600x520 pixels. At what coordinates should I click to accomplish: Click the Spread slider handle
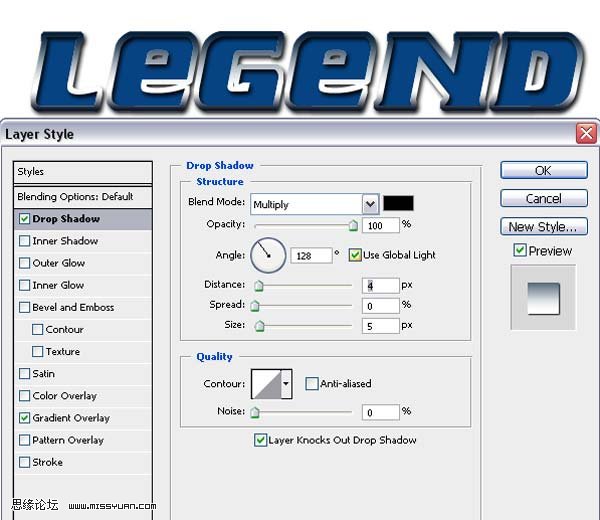(x=255, y=306)
